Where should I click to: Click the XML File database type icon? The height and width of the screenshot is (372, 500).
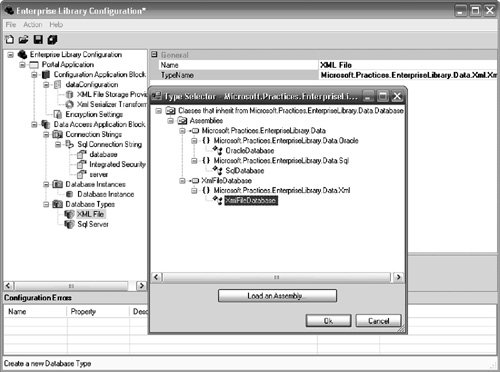[69, 214]
